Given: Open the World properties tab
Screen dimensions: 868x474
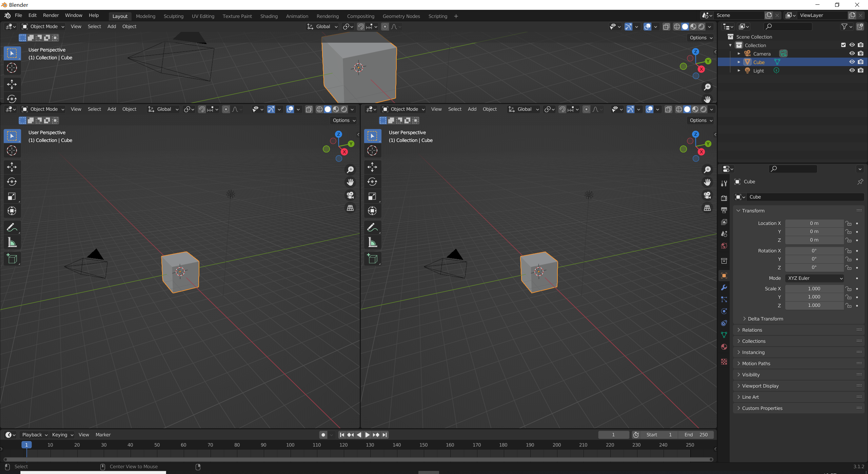Looking at the screenshot, I should tap(724, 246).
